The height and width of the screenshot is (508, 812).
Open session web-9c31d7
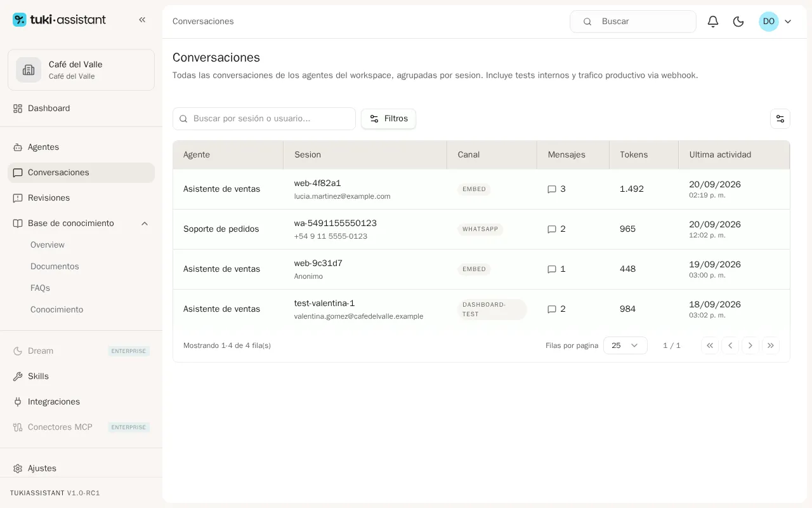tap(318, 264)
